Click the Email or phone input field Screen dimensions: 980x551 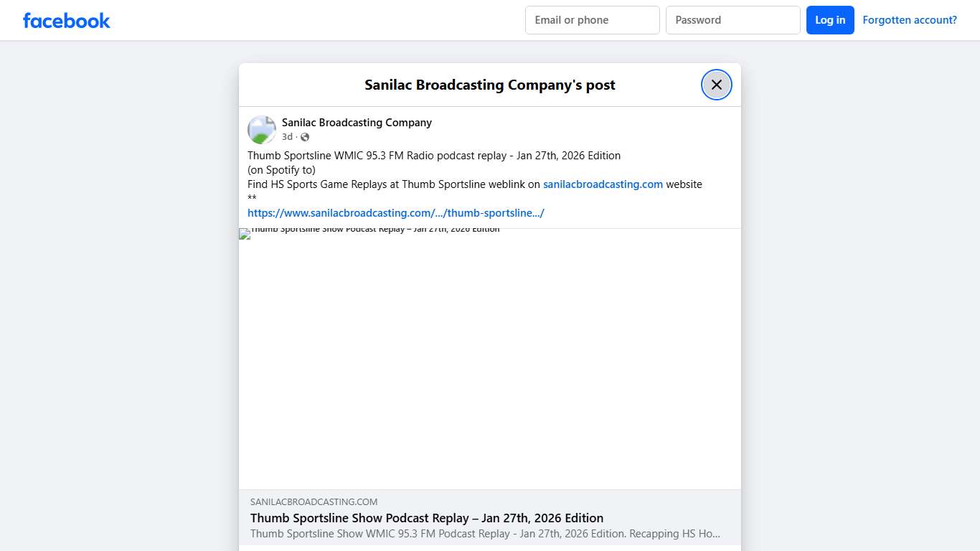click(592, 19)
